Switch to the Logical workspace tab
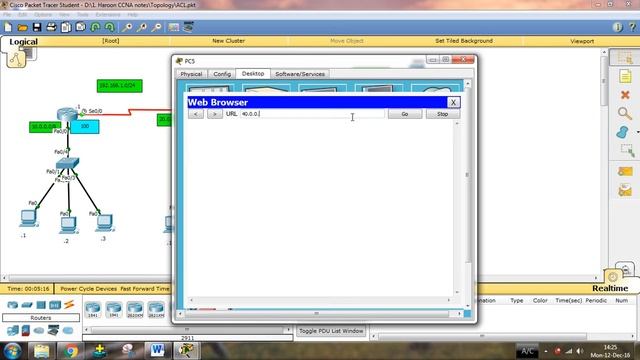This screenshot has height=360, width=640. [x=23, y=42]
